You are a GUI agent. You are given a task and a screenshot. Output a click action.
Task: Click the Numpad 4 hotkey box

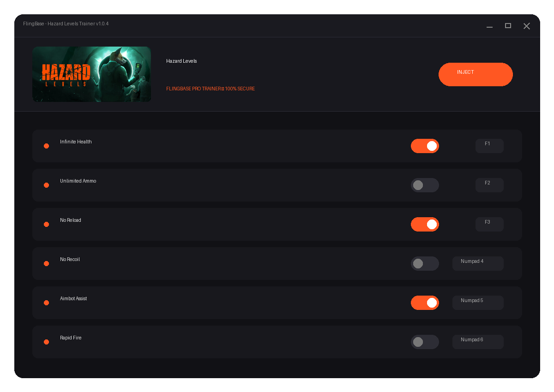(x=478, y=263)
